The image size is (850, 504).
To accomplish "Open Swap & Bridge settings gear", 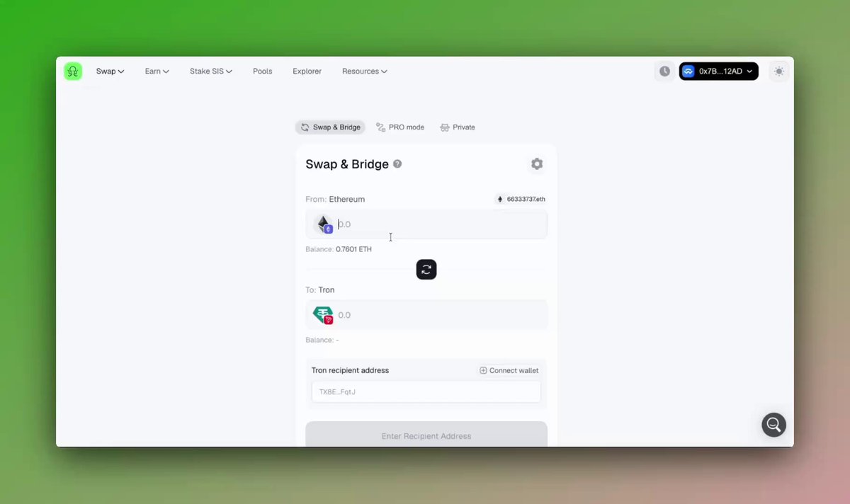I will (537, 164).
